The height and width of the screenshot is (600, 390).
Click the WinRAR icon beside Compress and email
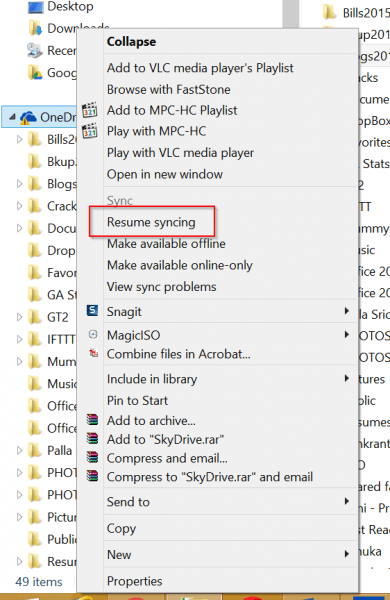(92, 457)
